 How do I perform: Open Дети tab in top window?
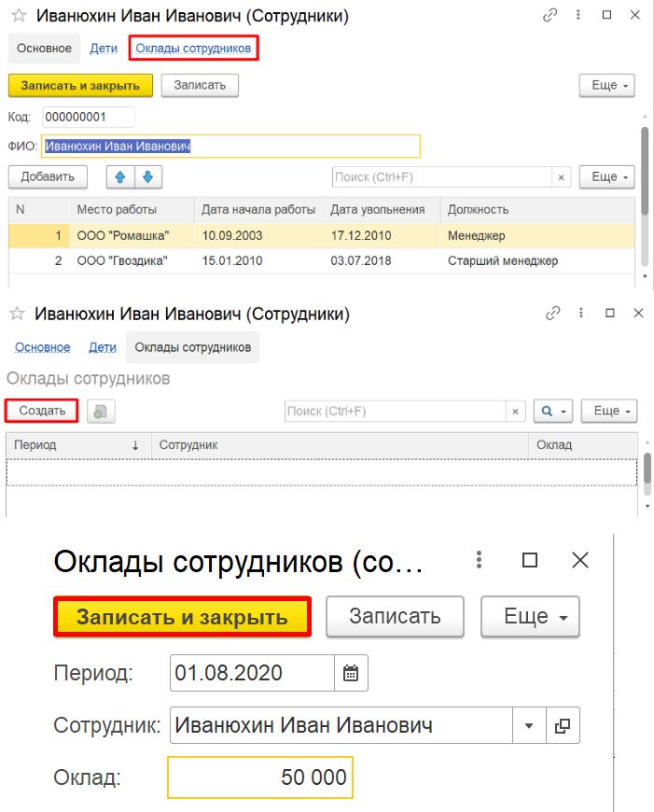104,49
